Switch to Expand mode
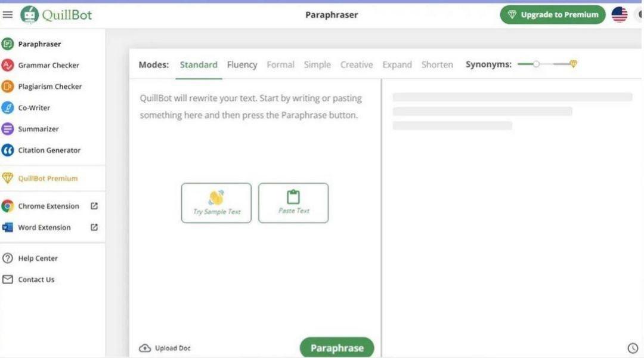 coord(397,64)
